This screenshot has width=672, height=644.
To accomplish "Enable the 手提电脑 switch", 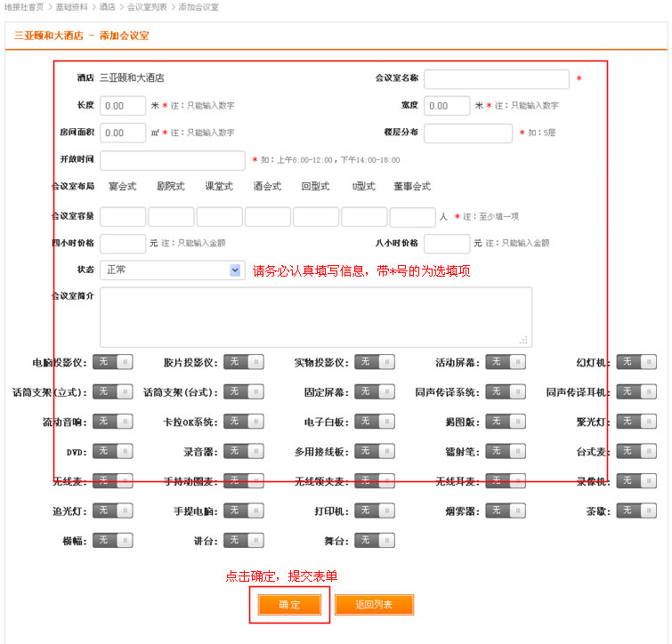I will tap(244, 511).
